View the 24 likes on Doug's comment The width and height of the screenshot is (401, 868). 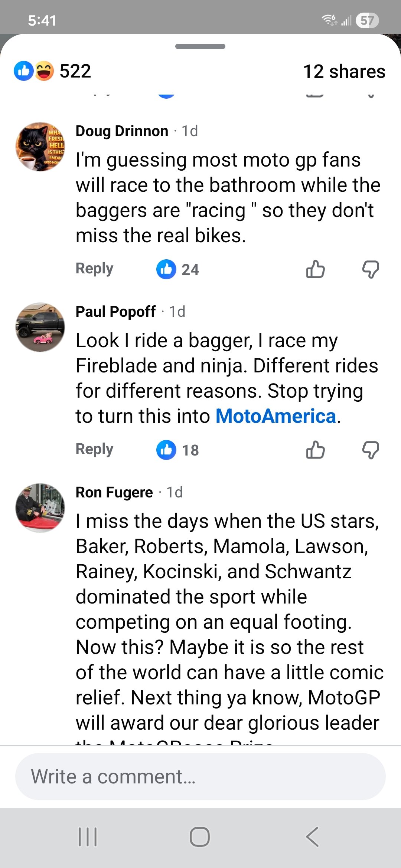(178, 269)
